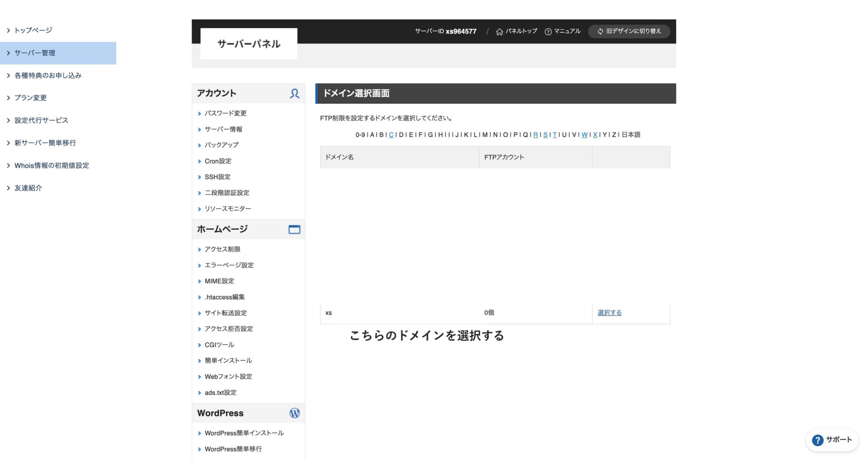Open CGIツール menu item
868x461 pixels.
click(219, 345)
